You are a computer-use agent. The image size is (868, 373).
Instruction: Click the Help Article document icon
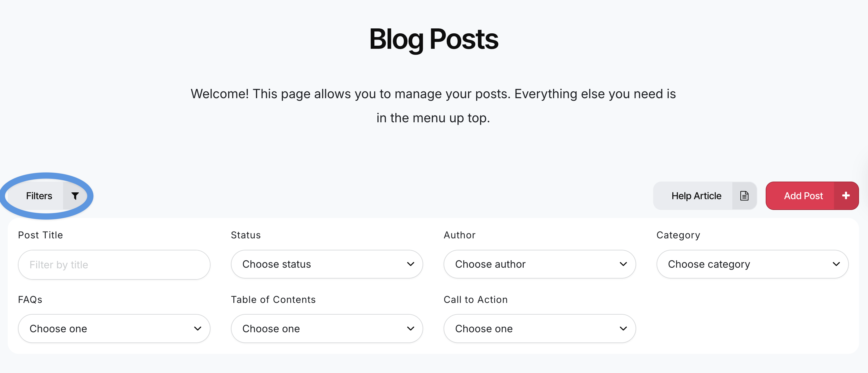point(744,196)
